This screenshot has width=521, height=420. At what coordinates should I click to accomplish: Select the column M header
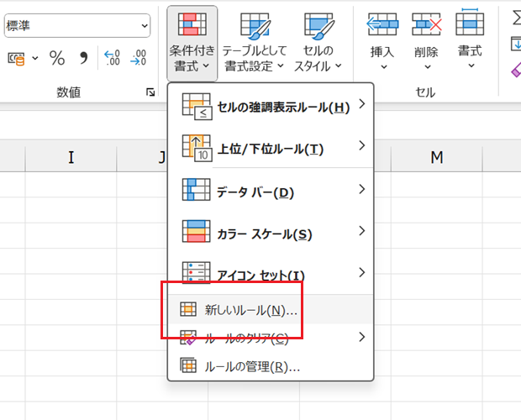tap(436, 157)
